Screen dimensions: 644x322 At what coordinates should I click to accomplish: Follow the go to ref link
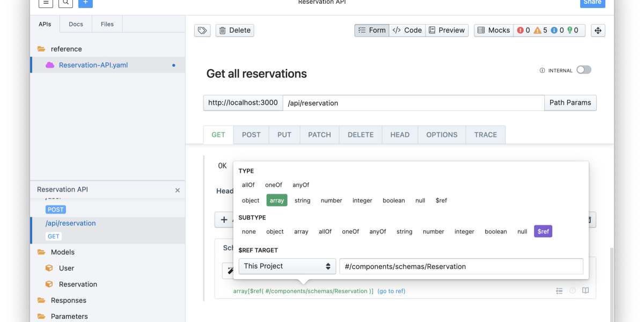coord(391,291)
